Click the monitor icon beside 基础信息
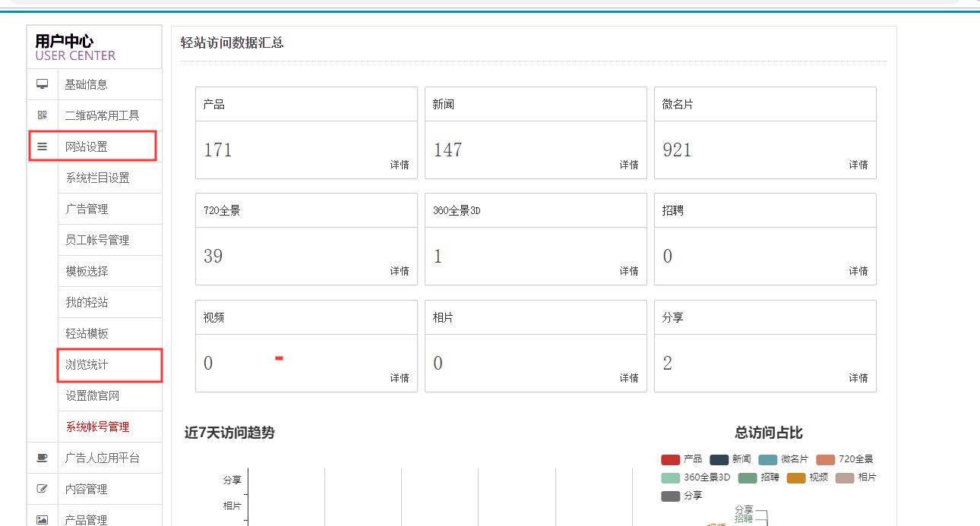This screenshot has width=980, height=526. tap(43, 84)
